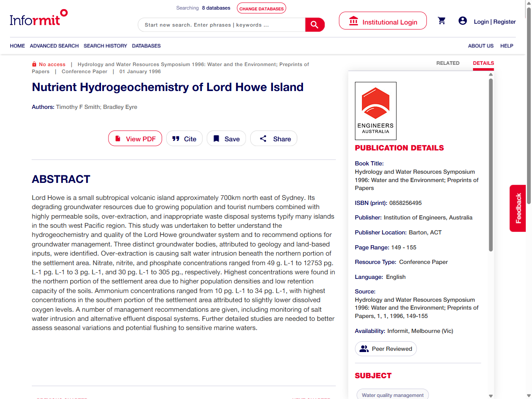Switch to the Details tab
Screen dimensions: 532x399
point(483,63)
